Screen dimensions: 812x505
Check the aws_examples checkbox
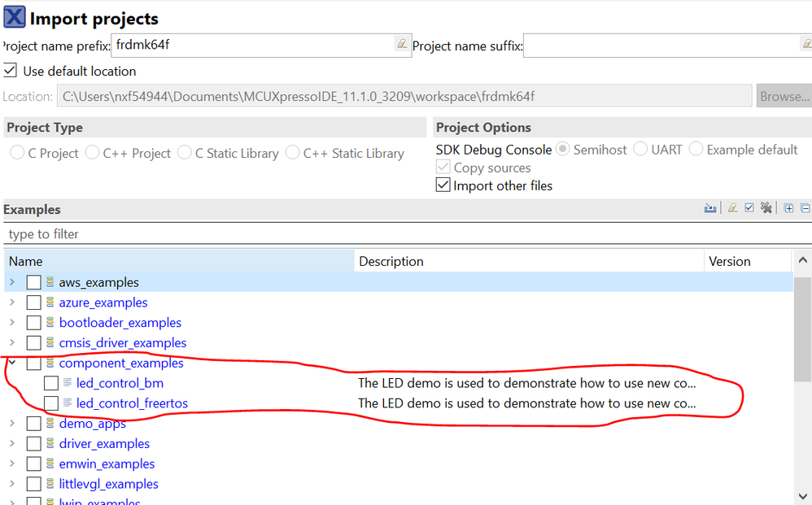click(33, 282)
